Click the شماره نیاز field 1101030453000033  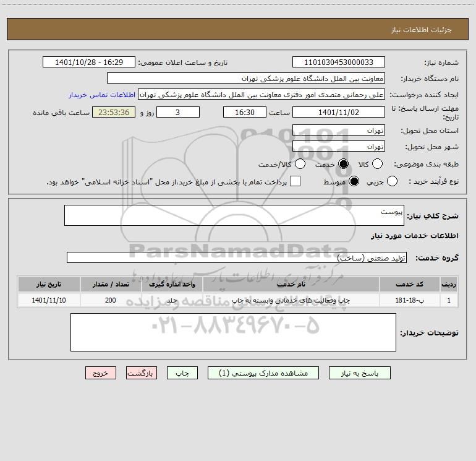(339, 62)
